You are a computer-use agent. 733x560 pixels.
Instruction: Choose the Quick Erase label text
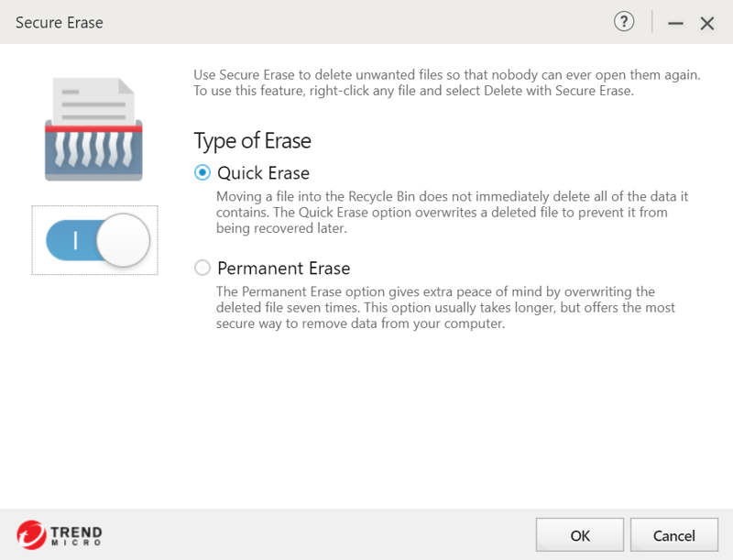tap(263, 173)
